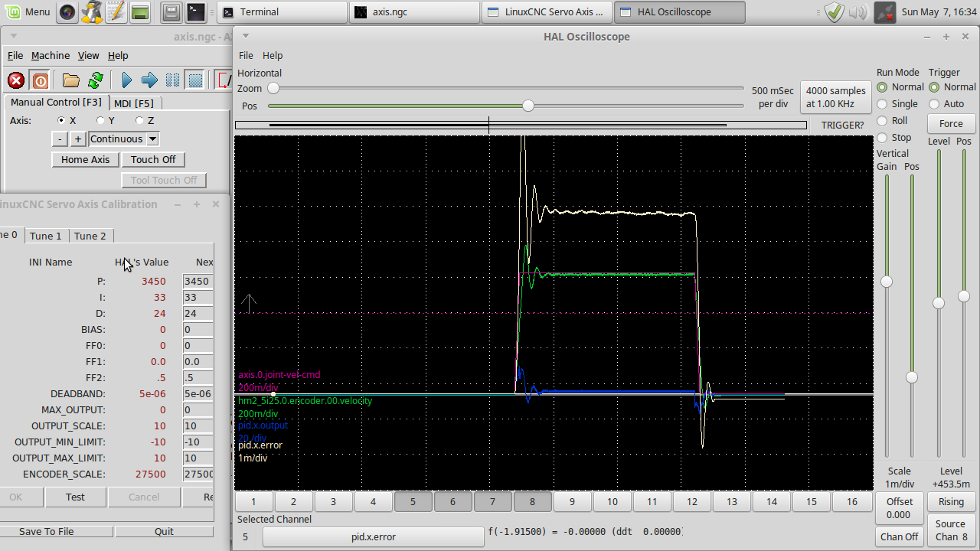Open the Mint Menu

pos(28,11)
